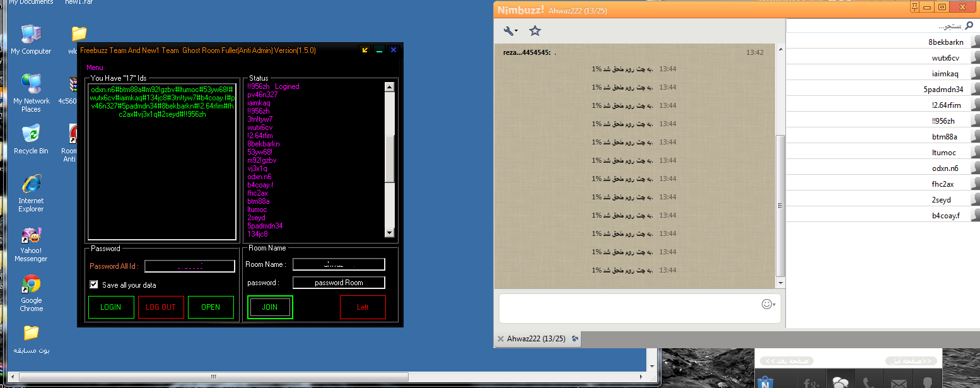This screenshot has width=980, height=388.
Task: Pin the Nimbuzz window on top
Action: point(914,7)
